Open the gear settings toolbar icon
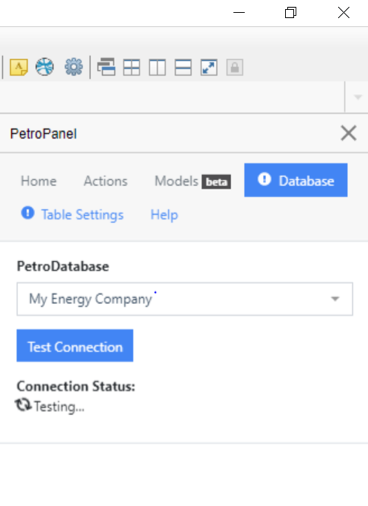This screenshot has width=368, height=506. point(73,67)
